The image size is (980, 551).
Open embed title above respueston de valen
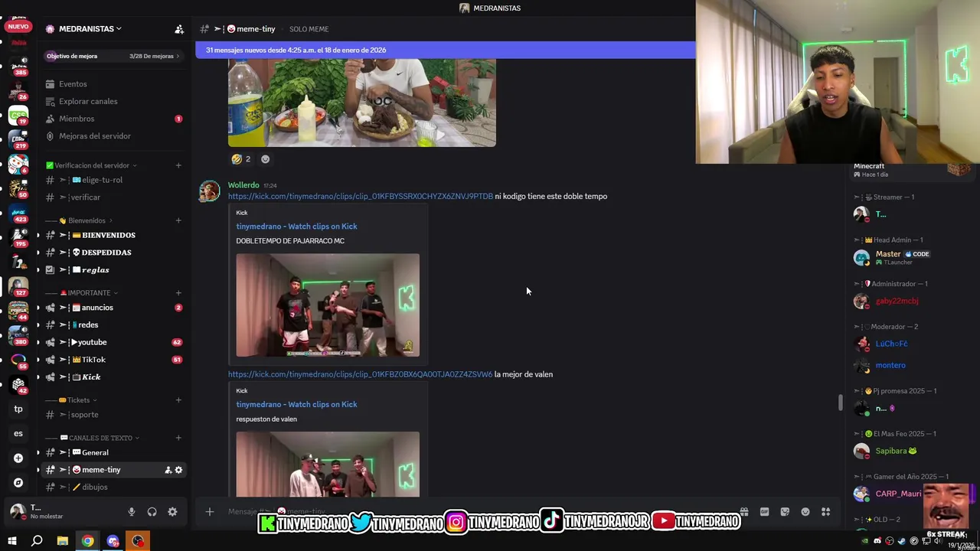pyautogui.click(x=296, y=405)
